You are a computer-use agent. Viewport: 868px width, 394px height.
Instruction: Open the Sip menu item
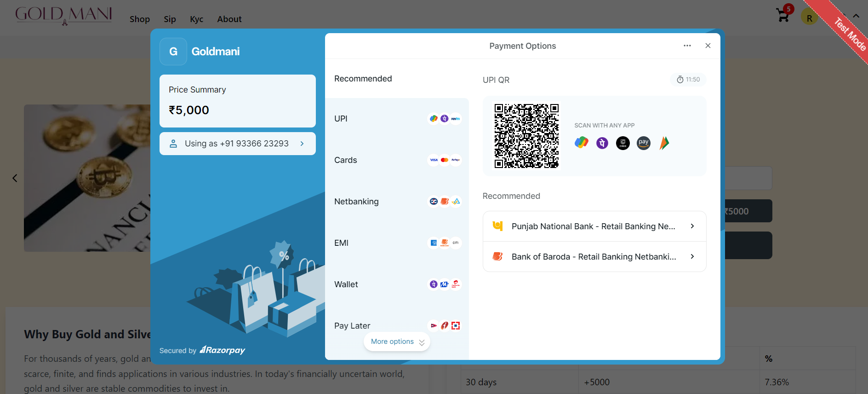coord(170,19)
